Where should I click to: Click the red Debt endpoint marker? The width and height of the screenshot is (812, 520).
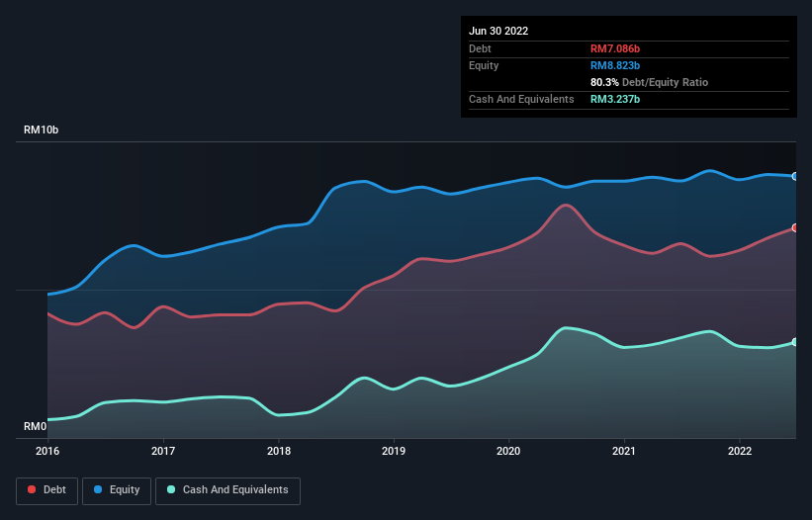(795, 227)
